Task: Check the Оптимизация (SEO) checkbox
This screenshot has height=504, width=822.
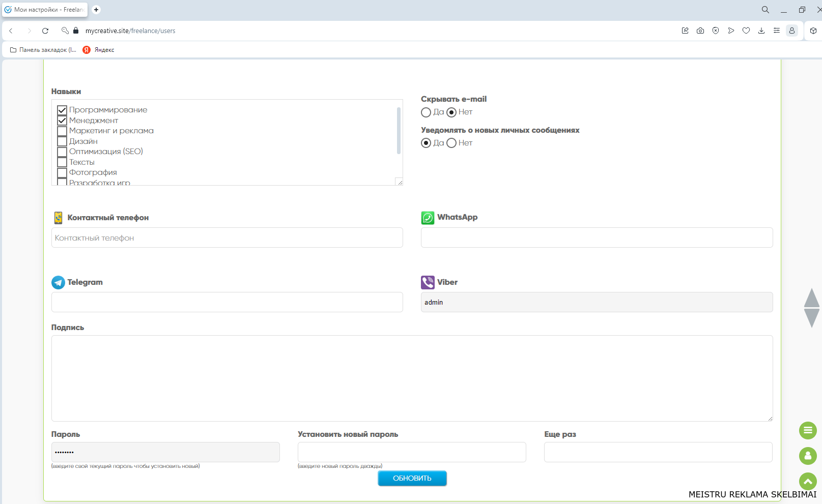Action: 62,152
